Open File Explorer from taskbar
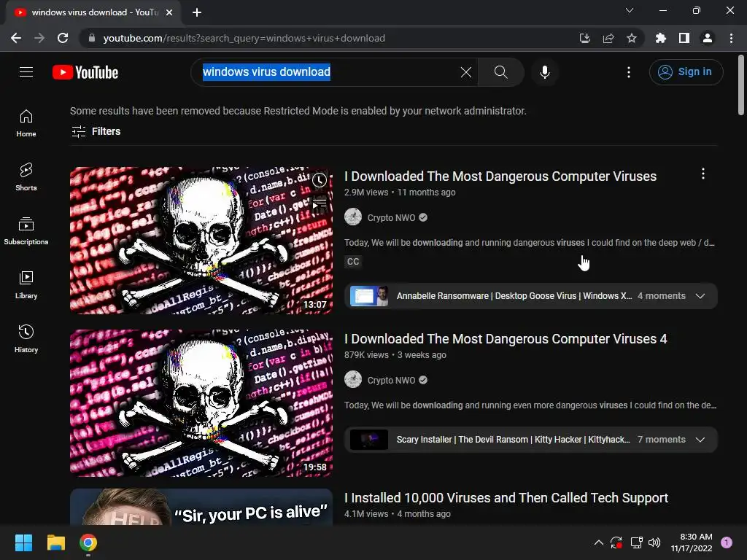The image size is (747, 560). click(55, 542)
